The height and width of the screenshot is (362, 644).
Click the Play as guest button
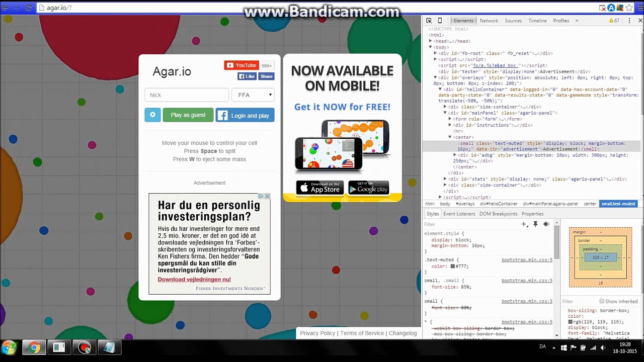coord(188,115)
